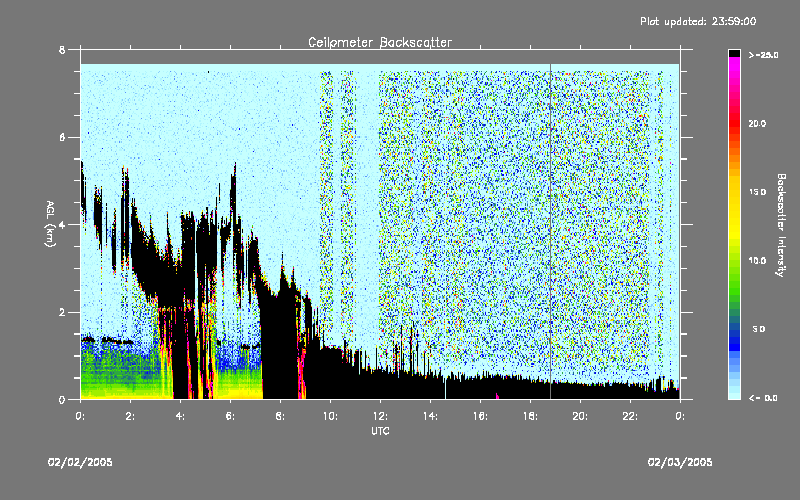Screen dimensions: 800x500
Task: Click the vertical gray line near 18:45 UTC
Action: pos(551,230)
